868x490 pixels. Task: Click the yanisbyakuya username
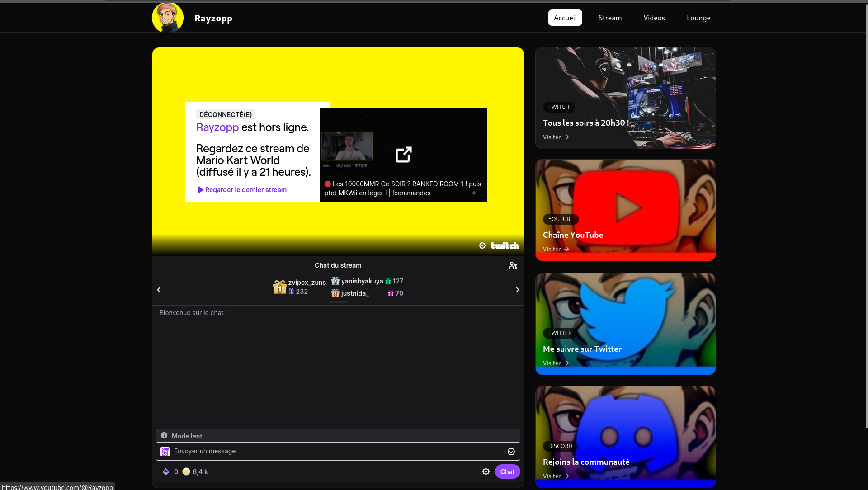pos(362,281)
